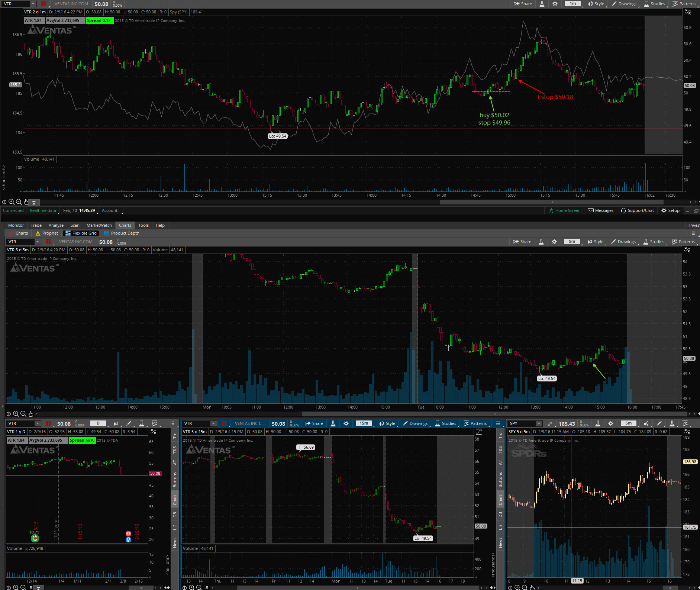700x590 pixels.
Task: Toggle scale icon on the 15m chart
Action: coord(479,432)
